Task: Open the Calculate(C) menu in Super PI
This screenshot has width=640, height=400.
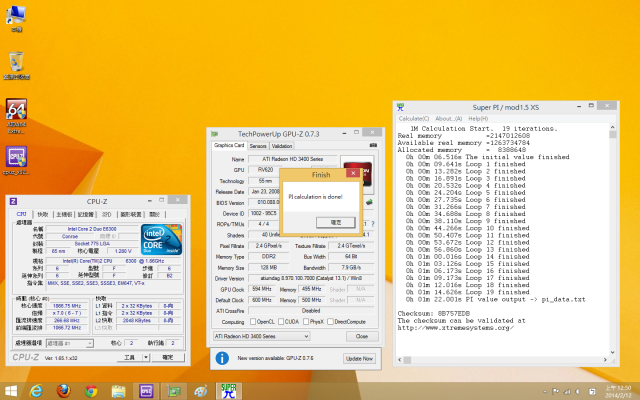Action: click(414, 119)
